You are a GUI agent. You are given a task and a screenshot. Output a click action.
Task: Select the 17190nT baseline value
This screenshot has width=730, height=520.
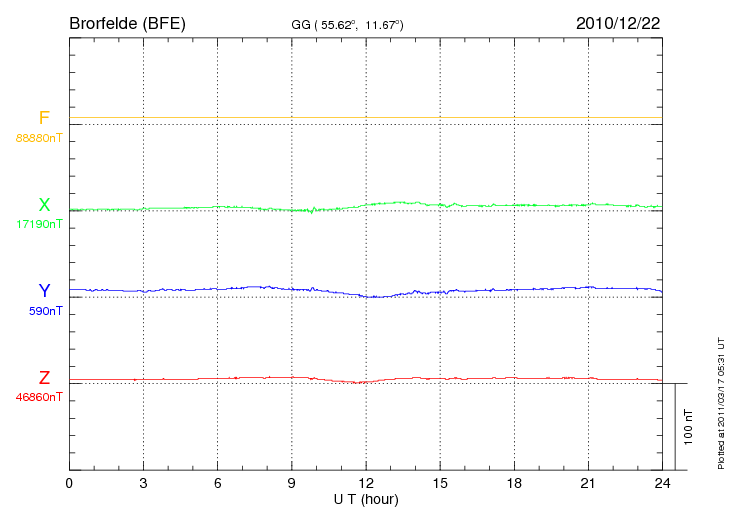pyautogui.click(x=39, y=224)
